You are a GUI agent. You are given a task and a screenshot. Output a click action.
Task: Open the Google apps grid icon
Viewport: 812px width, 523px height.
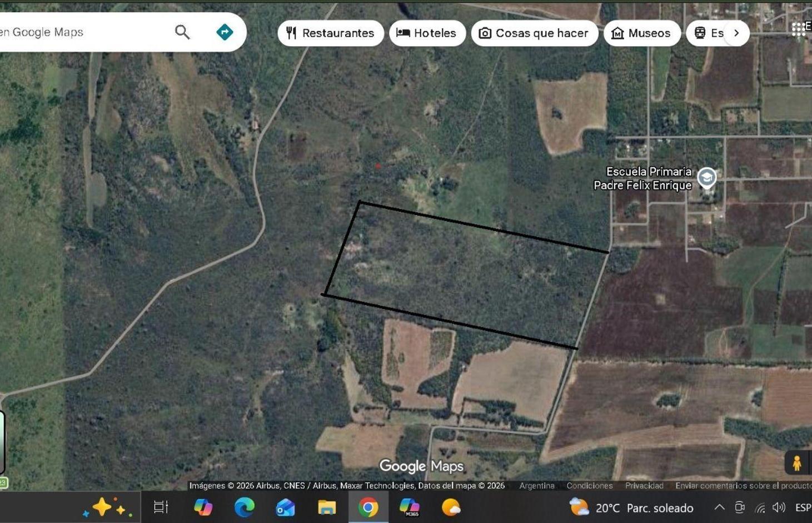(x=799, y=29)
